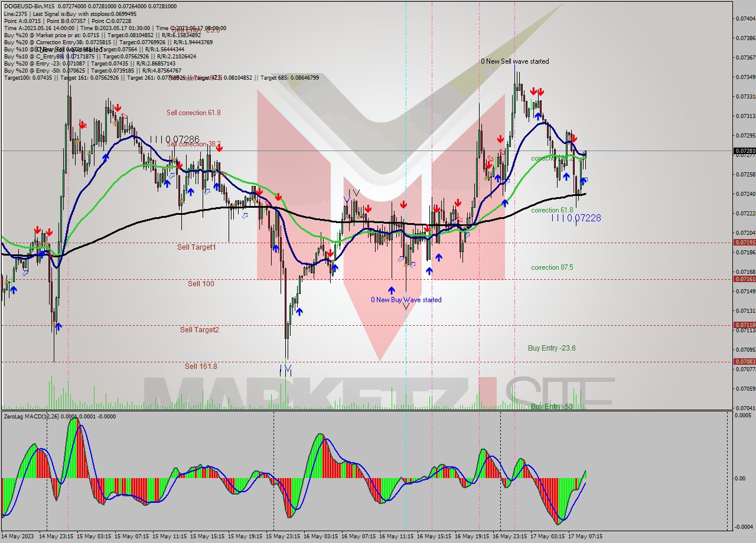Click the 'Buy Entry -50' label

[x=552, y=407]
